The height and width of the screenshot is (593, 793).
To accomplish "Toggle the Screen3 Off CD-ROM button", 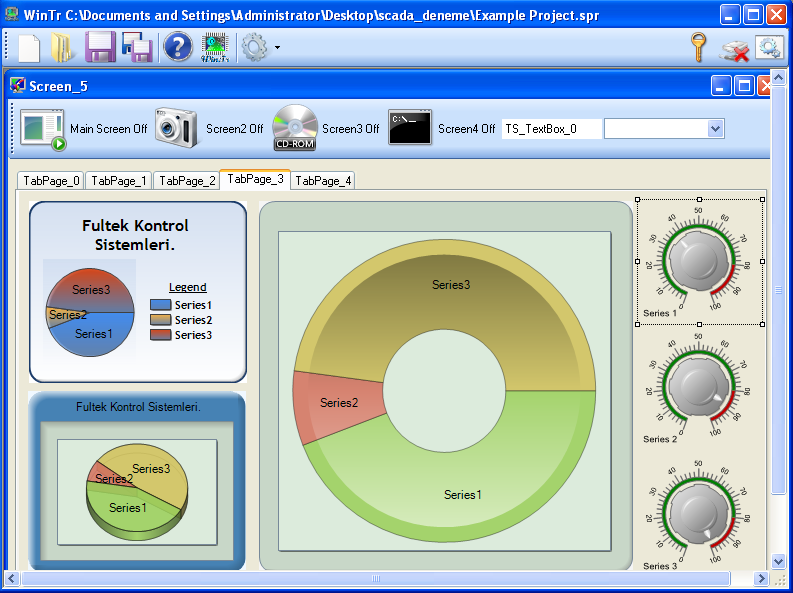I will [x=295, y=128].
